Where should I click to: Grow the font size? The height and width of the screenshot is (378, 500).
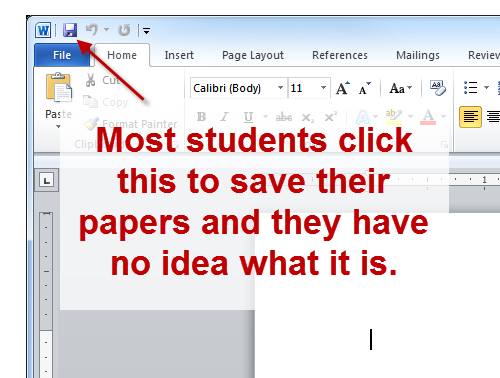pyautogui.click(x=343, y=88)
